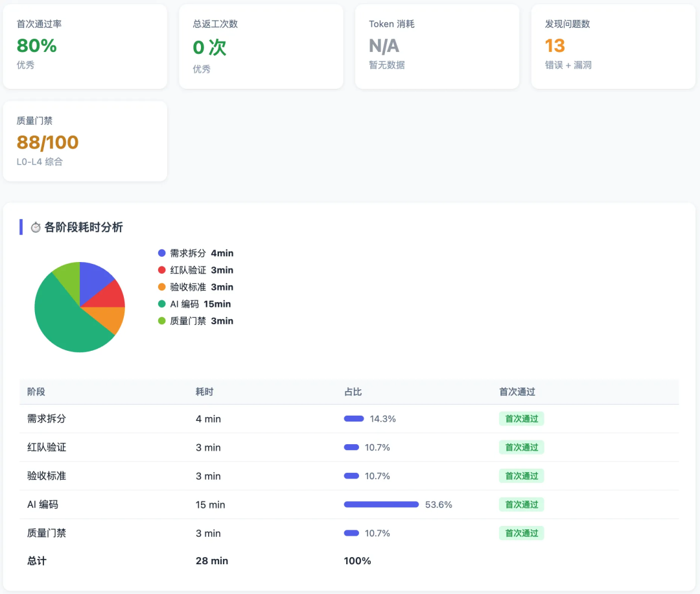Click the 耗时 column header

tap(204, 392)
